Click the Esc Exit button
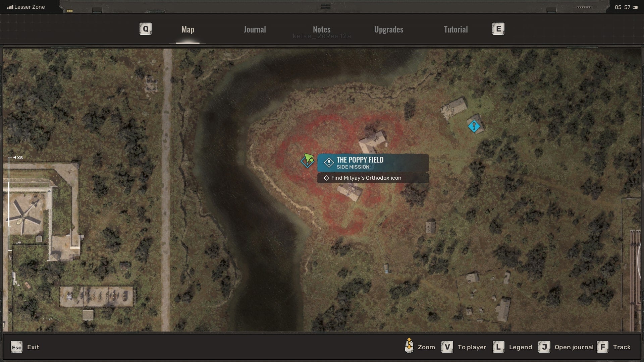This screenshot has height=362, width=644. tap(25, 347)
